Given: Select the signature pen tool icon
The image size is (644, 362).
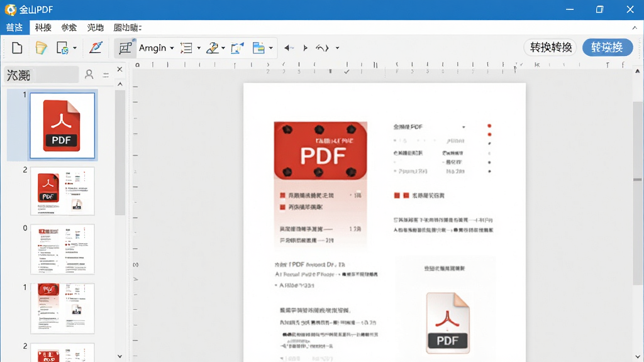Looking at the screenshot, I should point(213,48).
